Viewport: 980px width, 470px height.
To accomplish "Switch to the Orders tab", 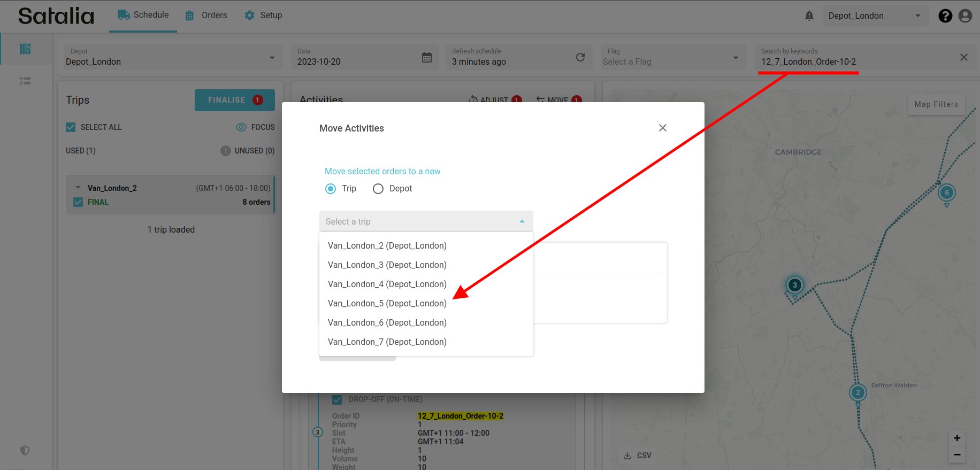I will (x=206, y=16).
